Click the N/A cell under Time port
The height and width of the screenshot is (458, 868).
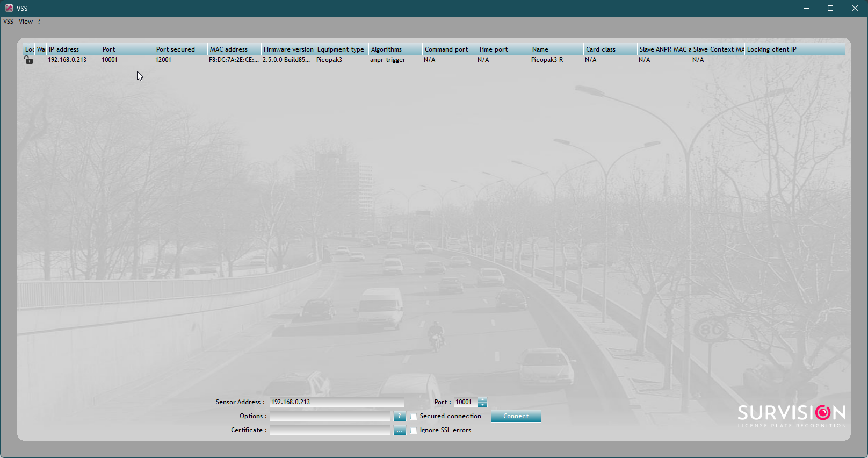483,60
